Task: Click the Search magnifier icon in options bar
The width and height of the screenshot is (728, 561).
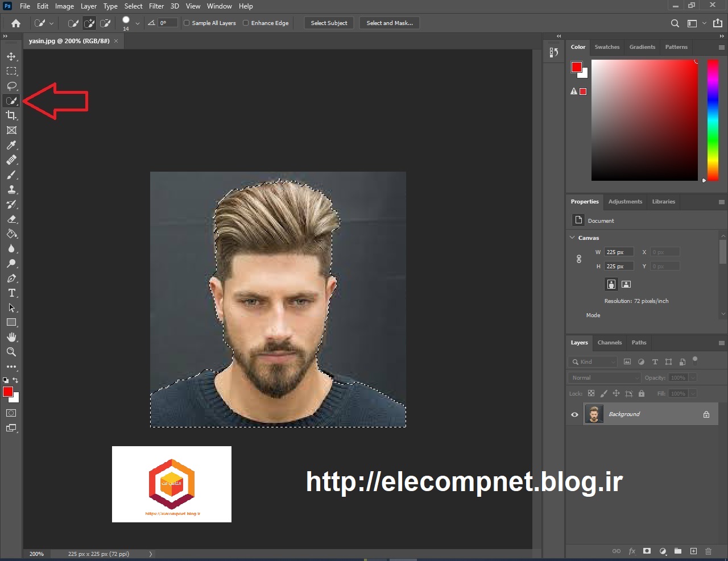Action: click(675, 23)
